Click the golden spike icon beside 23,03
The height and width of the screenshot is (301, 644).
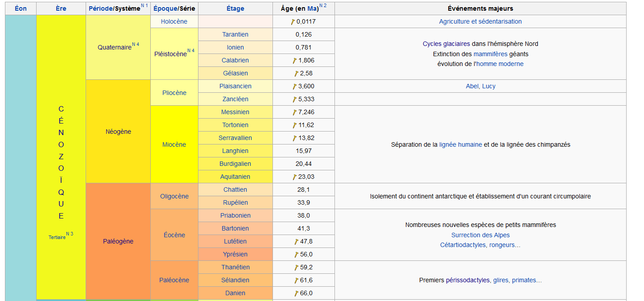(295, 177)
